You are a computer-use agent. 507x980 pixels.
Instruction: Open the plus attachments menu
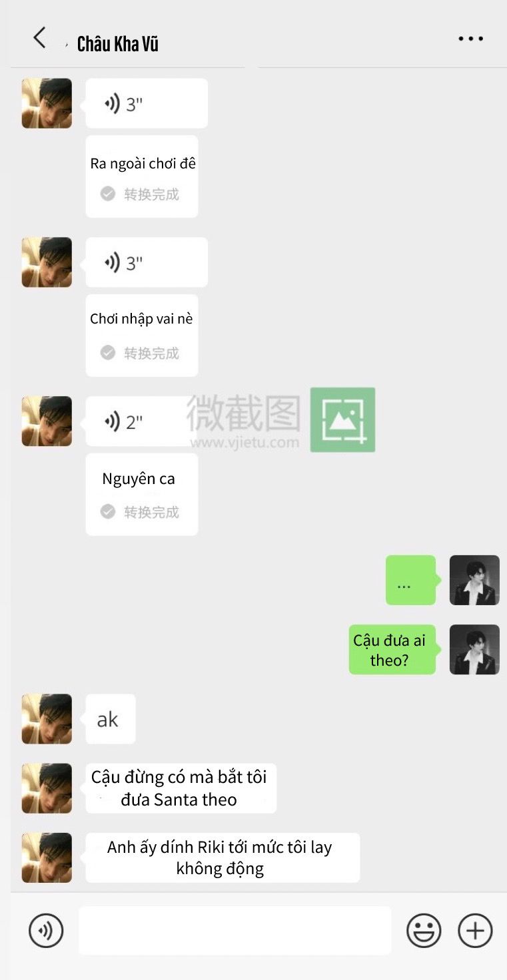[x=475, y=930]
